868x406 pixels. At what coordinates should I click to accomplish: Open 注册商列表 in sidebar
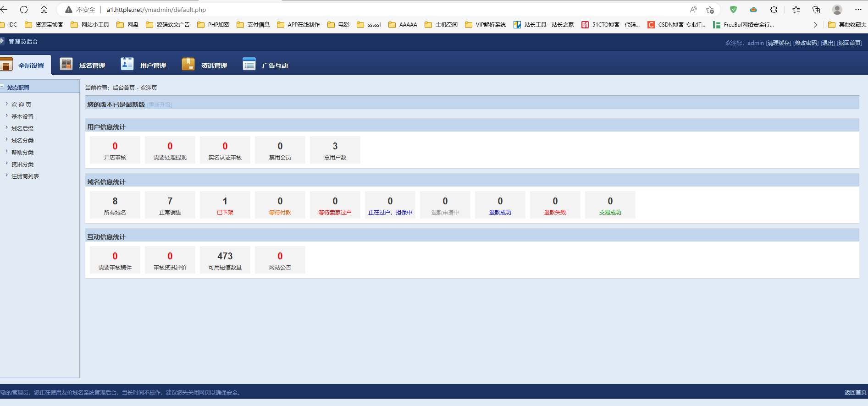25,176
